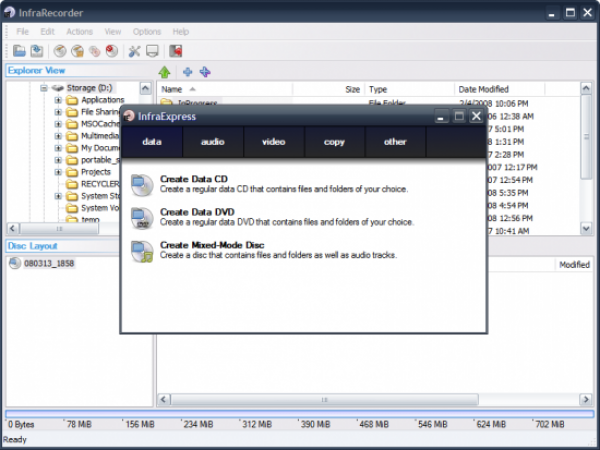This screenshot has height=450, width=600.
Task: Choose Create Mixed-Mode Disc option
Action: coord(264,250)
